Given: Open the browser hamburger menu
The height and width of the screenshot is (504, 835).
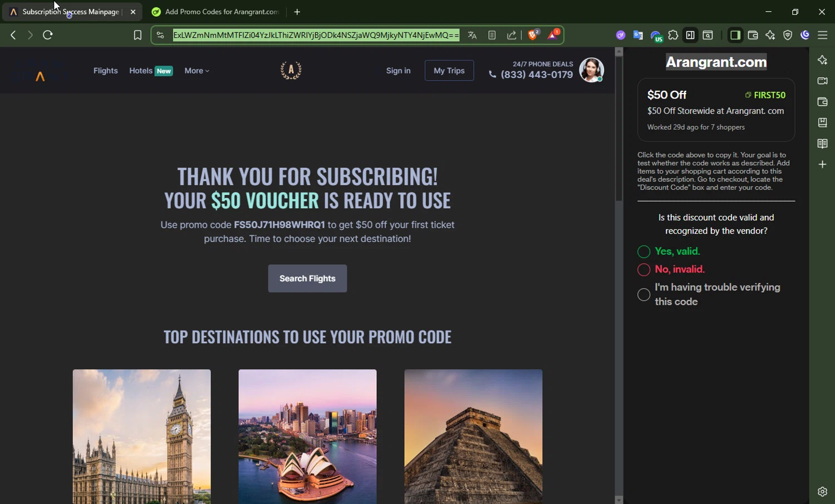Looking at the screenshot, I should click(822, 35).
